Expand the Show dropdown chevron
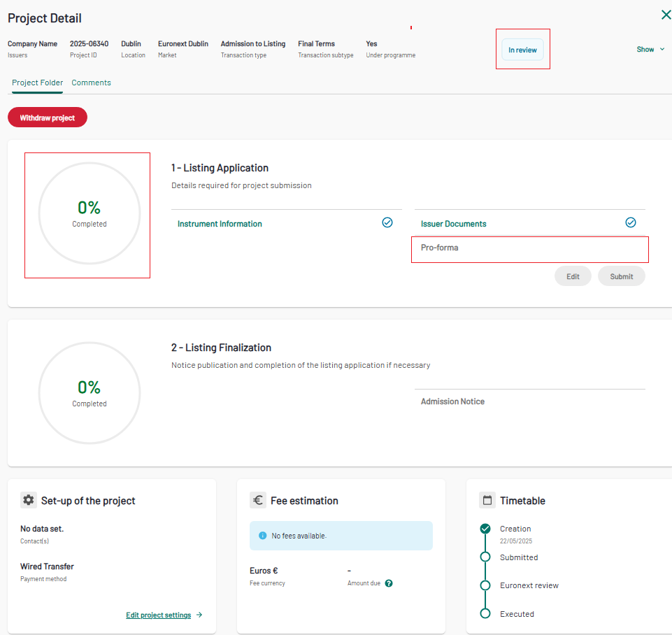This screenshot has width=672, height=635. coord(662,49)
